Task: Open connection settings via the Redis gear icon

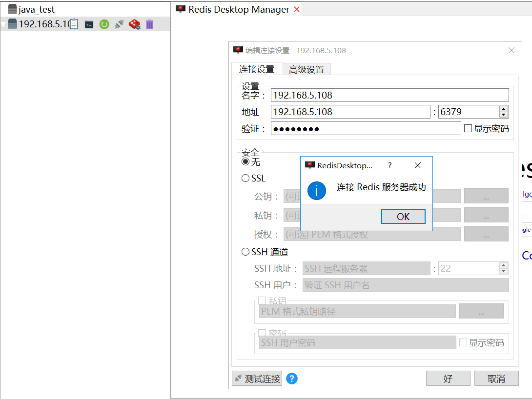Action: (x=134, y=24)
